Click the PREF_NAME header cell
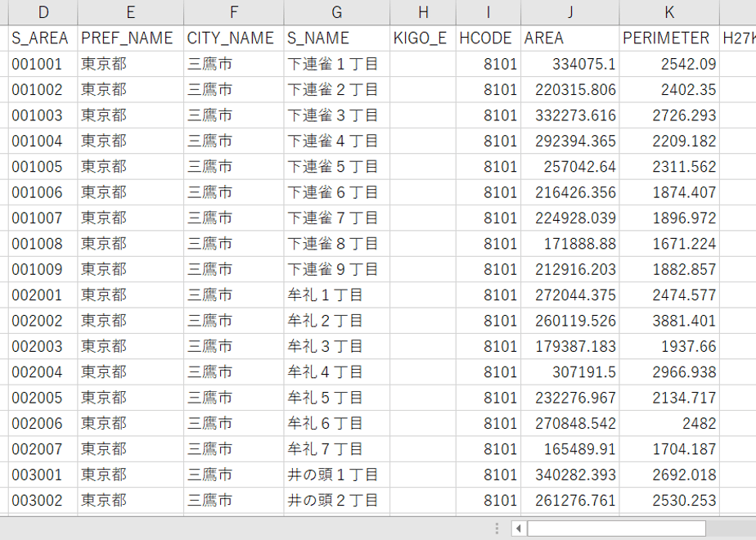Image resolution: width=756 pixels, height=540 pixels. coord(130,38)
